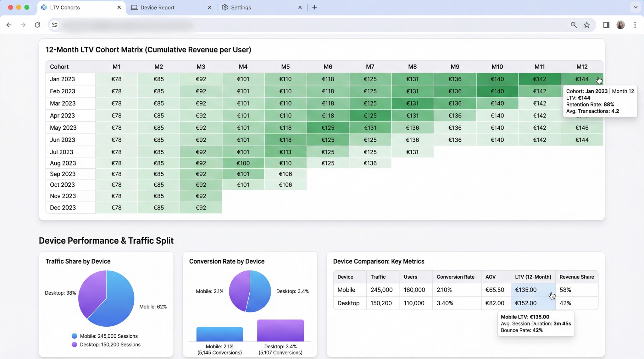Image resolution: width=644 pixels, height=359 pixels.
Task: Click the Desktop 3.4% conversion bar
Action: [280, 330]
